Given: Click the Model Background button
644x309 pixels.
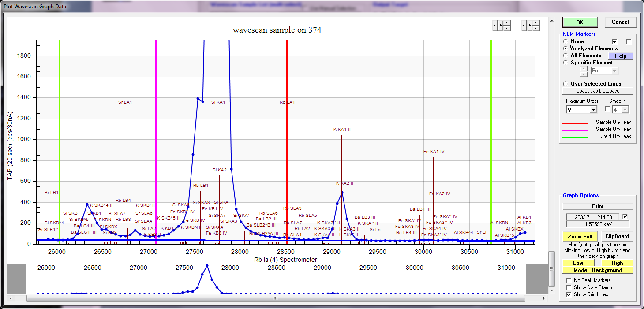Looking at the screenshot, I should (598, 270).
